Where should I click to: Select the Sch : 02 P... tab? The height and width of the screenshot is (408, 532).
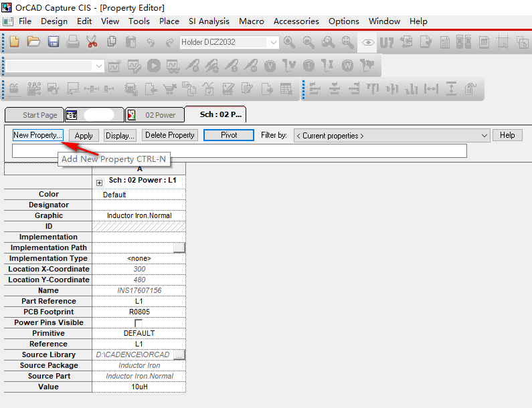pos(215,114)
